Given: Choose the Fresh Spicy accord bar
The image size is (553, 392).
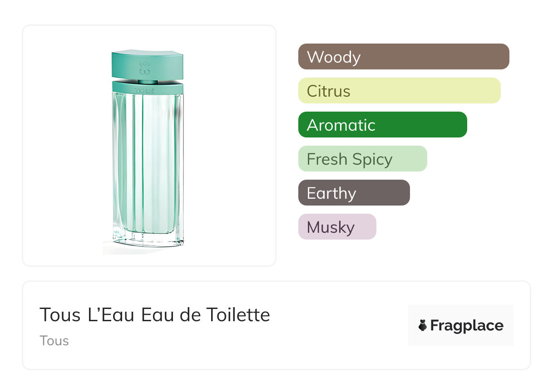Looking at the screenshot, I should point(363,159).
